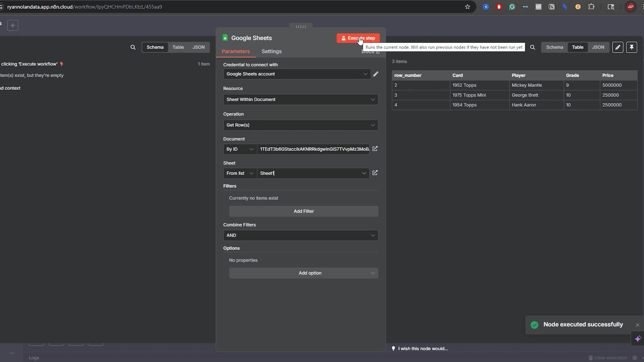644x362 pixels.
Task: Click the Execute step button
Action: point(358,38)
